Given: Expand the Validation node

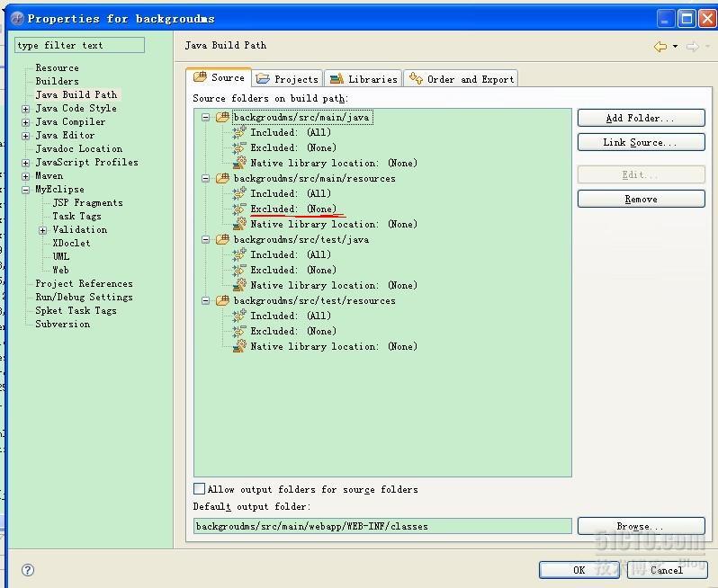Looking at the screenshot, I should tap(42, 230).
